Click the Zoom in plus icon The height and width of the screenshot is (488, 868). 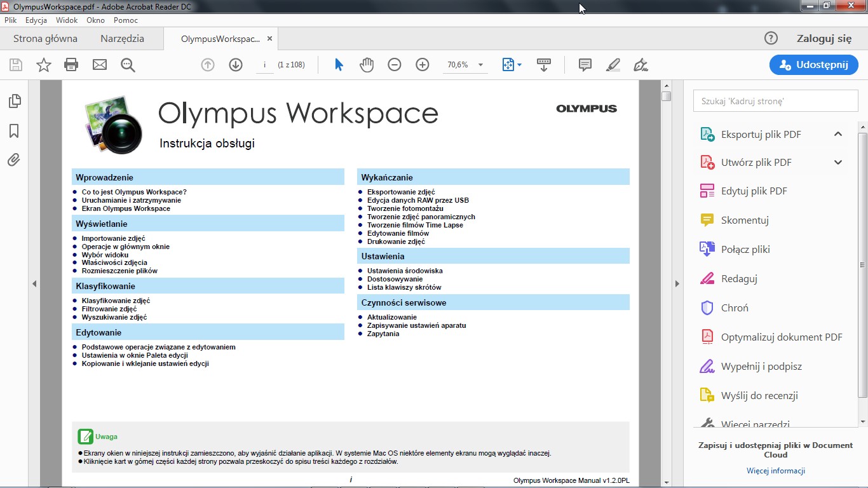[423, 65]
